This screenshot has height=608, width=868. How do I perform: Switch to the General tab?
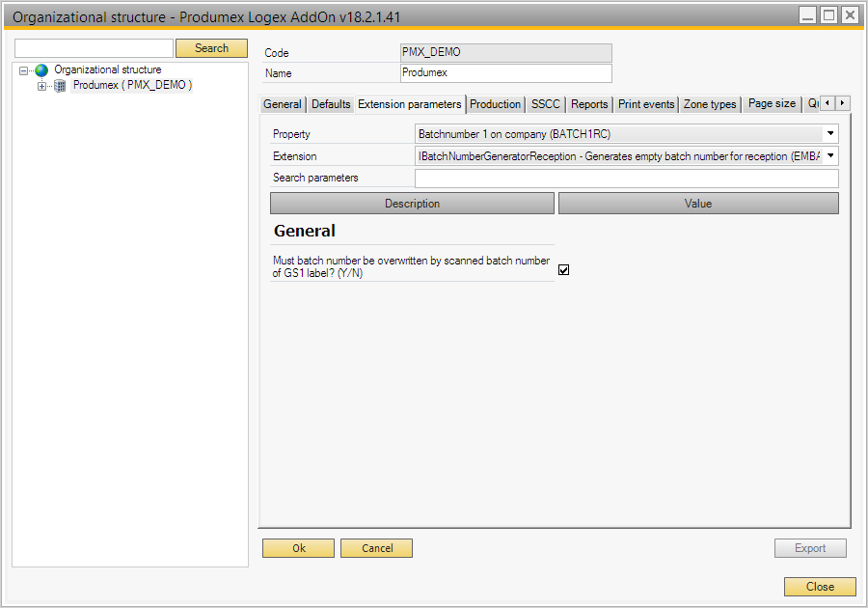[283, 104]
